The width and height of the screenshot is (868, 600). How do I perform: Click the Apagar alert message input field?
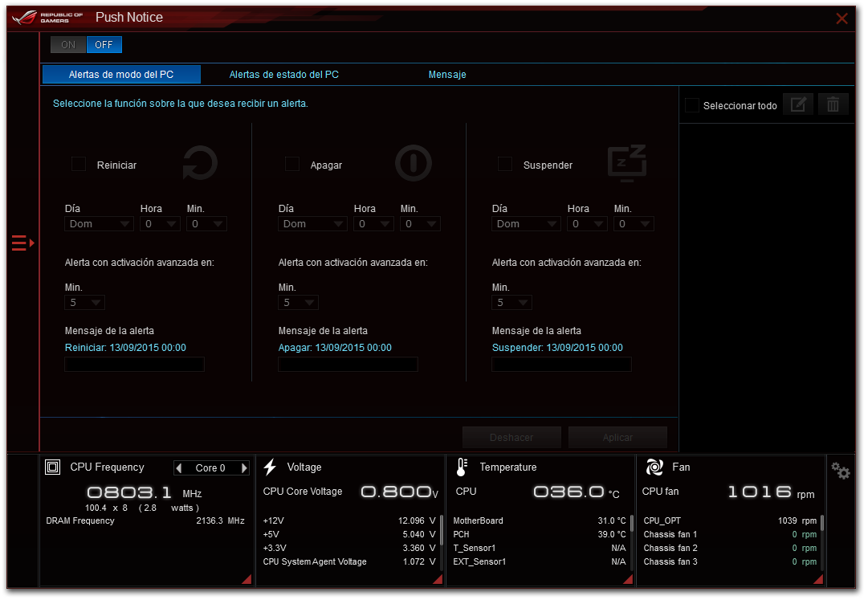pos(348,365)
